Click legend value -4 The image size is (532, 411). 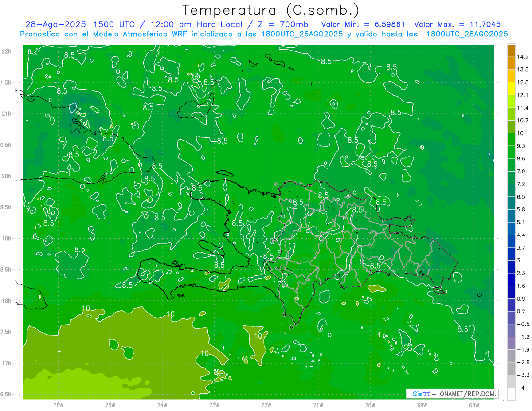521,388
